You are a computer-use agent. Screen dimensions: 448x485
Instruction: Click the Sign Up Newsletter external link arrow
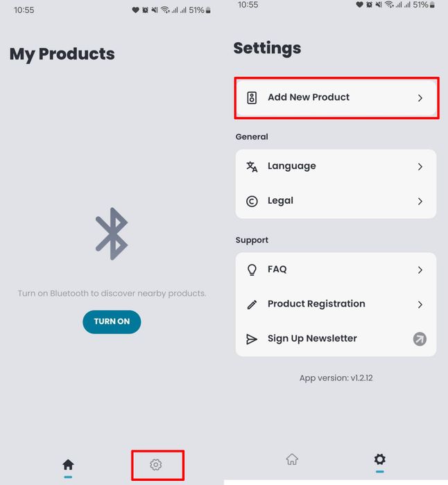tap(420, 339)
